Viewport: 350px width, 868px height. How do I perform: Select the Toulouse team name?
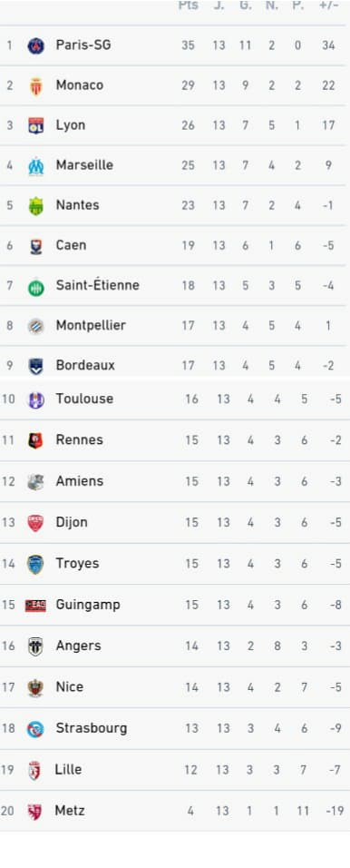click(x=84, y=399)
